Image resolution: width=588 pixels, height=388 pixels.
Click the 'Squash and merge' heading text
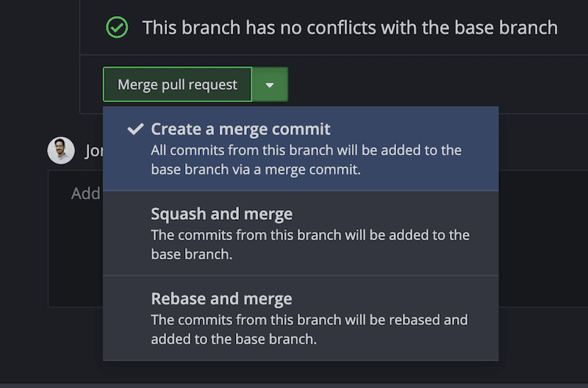[221, 215]
